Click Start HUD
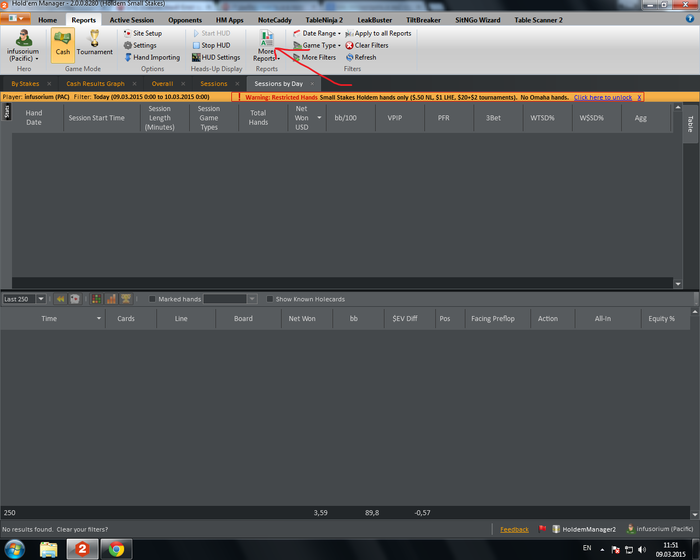 click(x=212, y=33)
